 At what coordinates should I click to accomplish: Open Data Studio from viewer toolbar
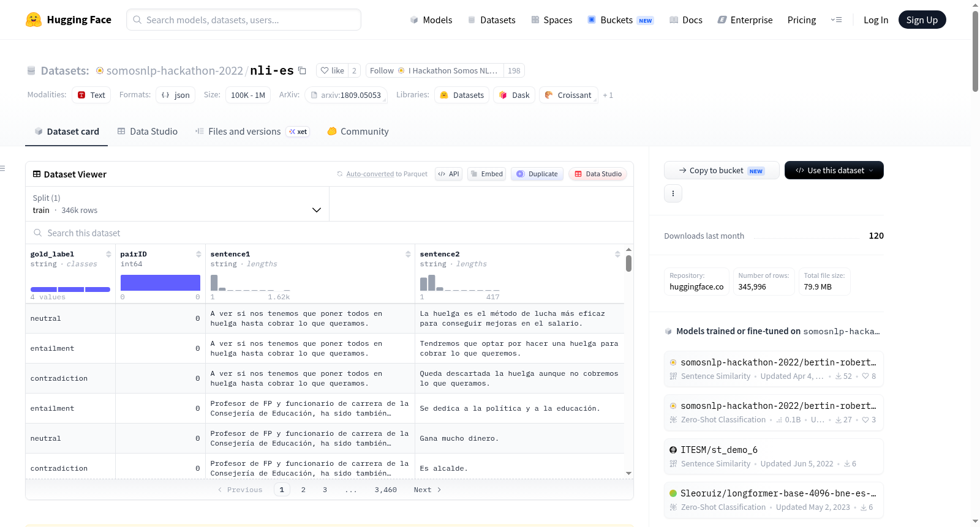coord(598,174)
